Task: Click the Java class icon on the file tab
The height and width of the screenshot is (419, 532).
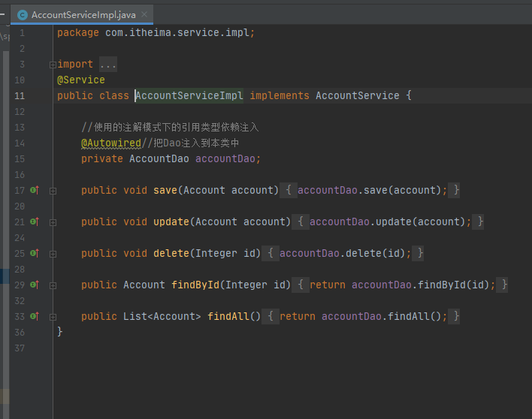Action: point(23,14)
